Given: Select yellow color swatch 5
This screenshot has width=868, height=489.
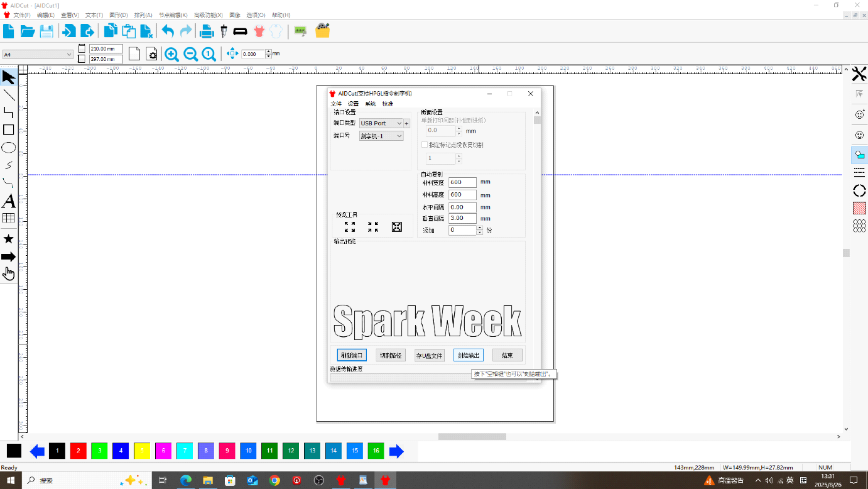Looking at the screenshot, I should click(x=142, y=451).
